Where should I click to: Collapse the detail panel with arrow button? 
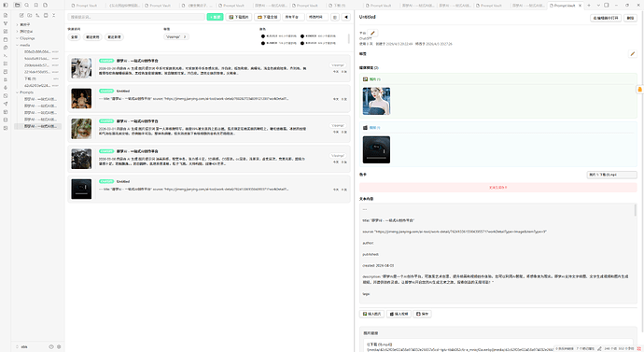[x=346, y=17]
